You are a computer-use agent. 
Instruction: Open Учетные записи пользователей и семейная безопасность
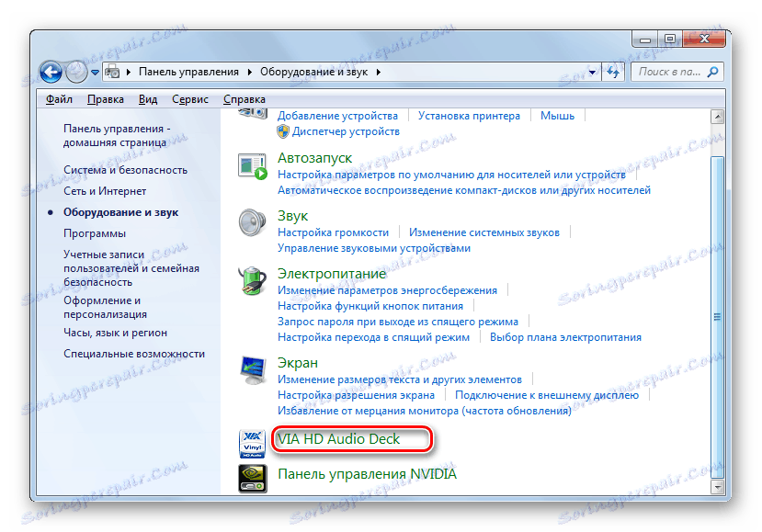(131, 268)
